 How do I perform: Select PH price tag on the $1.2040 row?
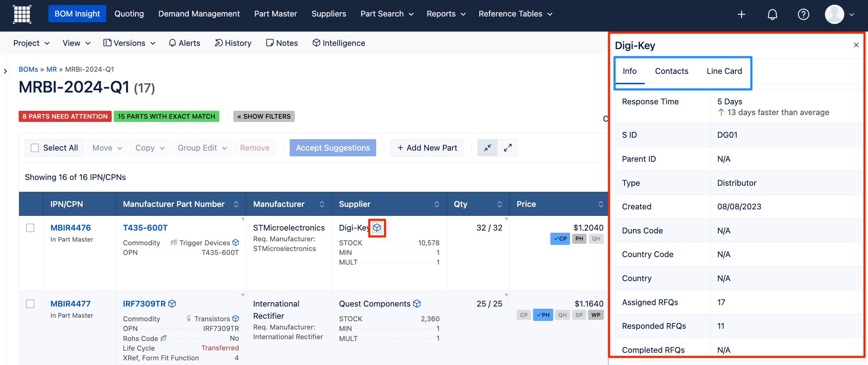tap(579, 239)
